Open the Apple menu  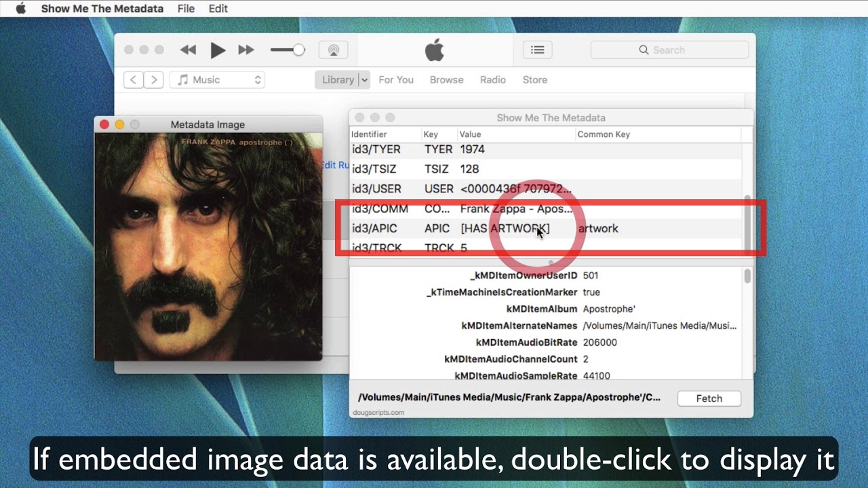(20, 9)
